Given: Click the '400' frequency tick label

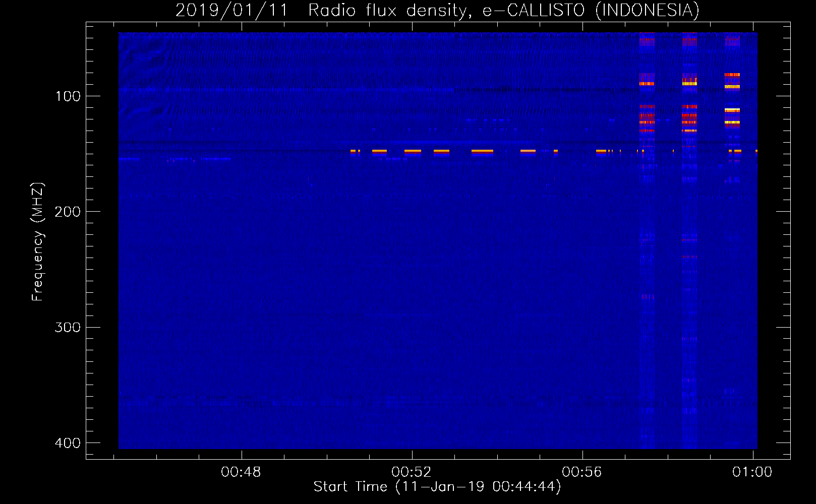Looking at the screenshot, I should point(68,443).
